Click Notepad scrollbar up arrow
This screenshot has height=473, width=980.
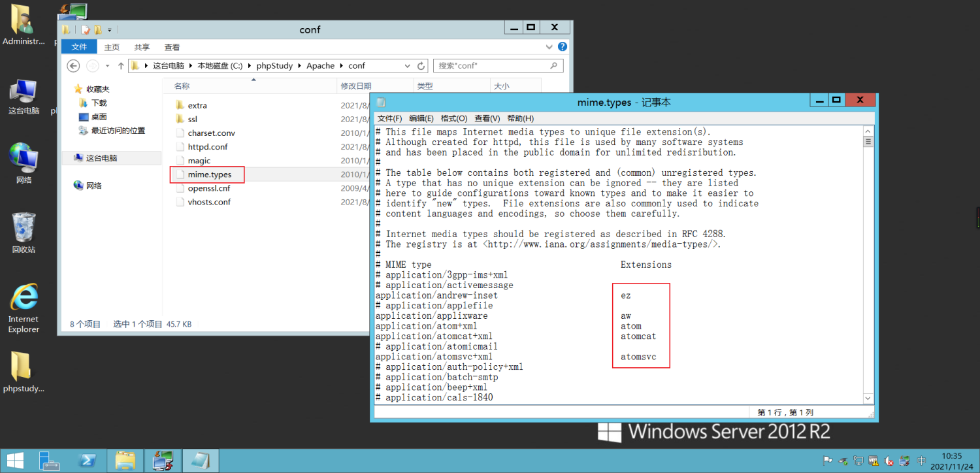pos(868,131)
